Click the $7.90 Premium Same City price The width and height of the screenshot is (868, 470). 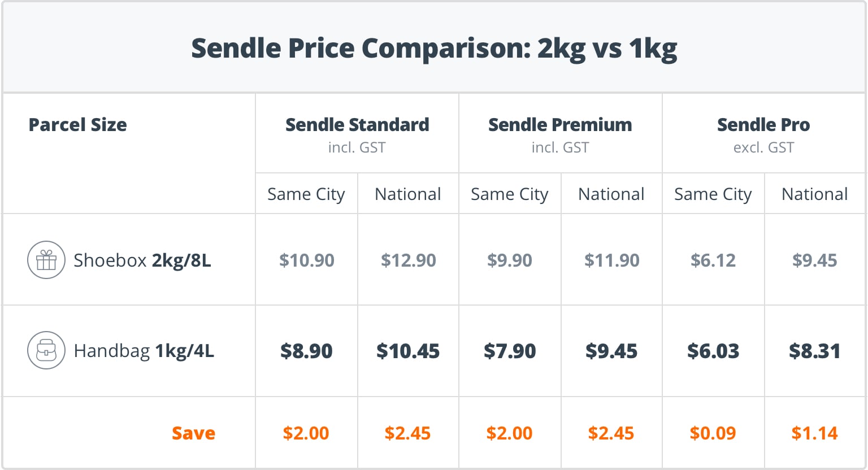[x=510, y=351]
